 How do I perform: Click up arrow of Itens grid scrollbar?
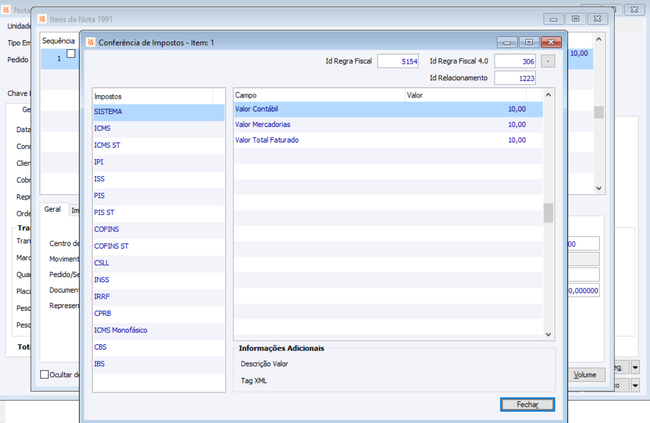click(x=599, y=39)
